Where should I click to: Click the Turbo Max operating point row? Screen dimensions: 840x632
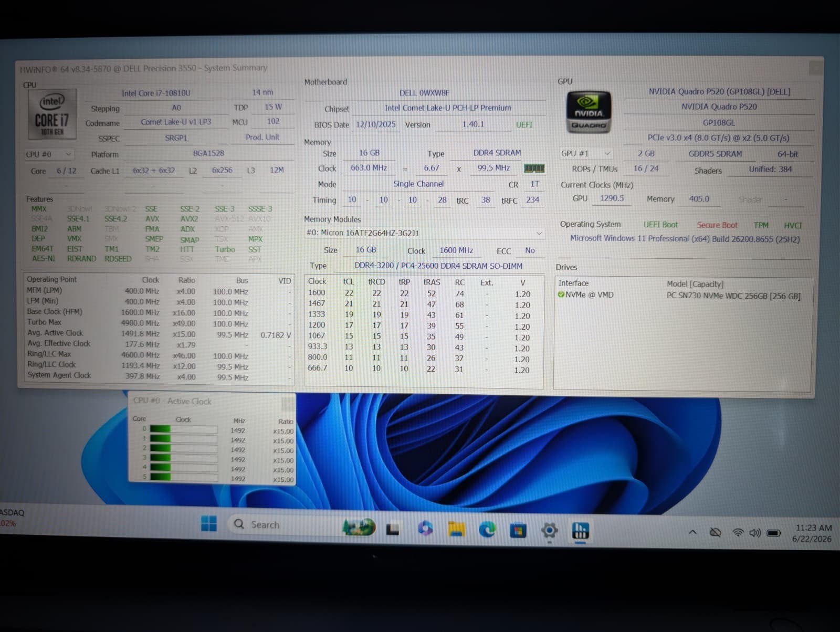pos(159,323)
